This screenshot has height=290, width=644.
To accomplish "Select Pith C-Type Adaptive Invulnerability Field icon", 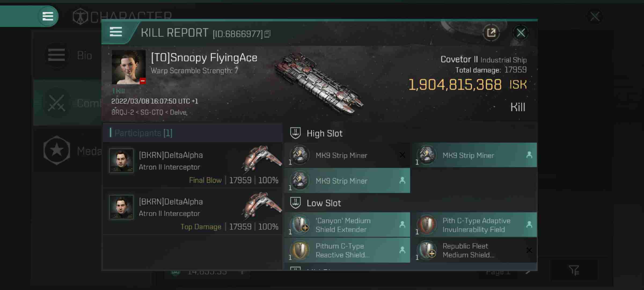I will 427,224.
